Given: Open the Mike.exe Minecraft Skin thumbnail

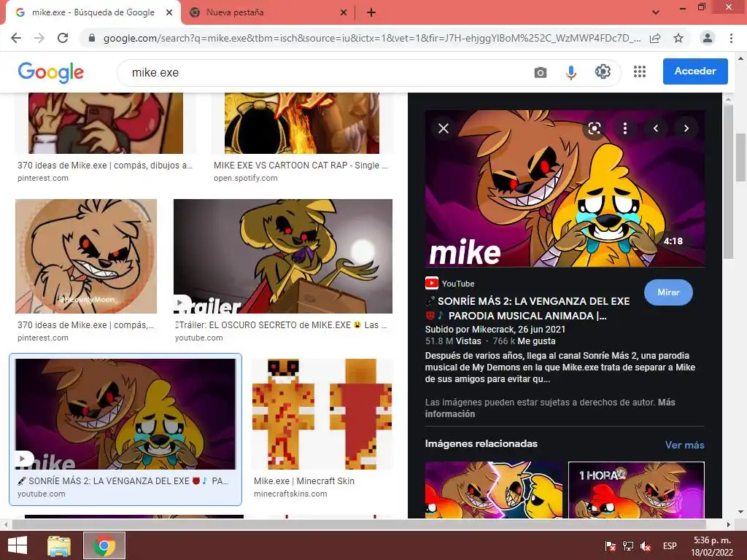Looking at the screenshot, I should [x=322, y=414].
